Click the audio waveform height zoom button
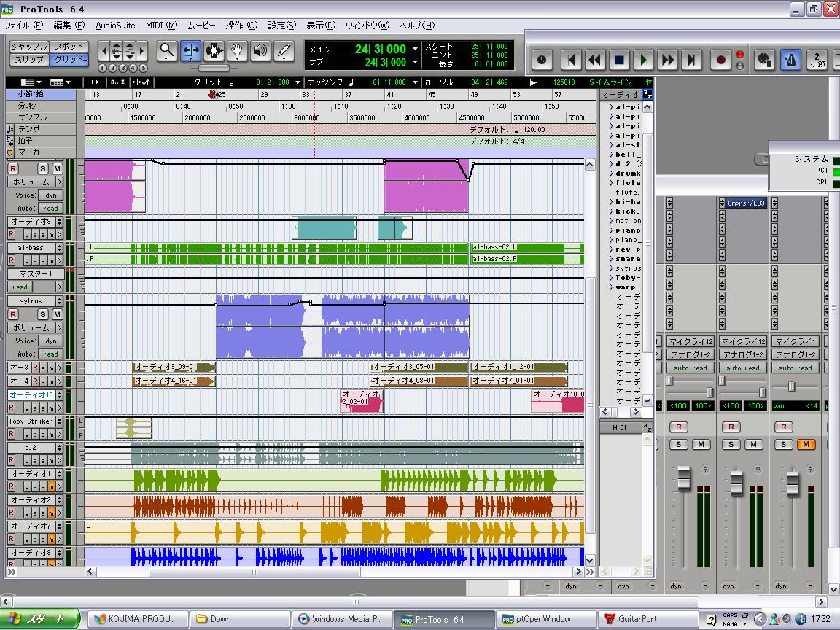840x630 pixels. pyautogui.click(x=116, y=52)
